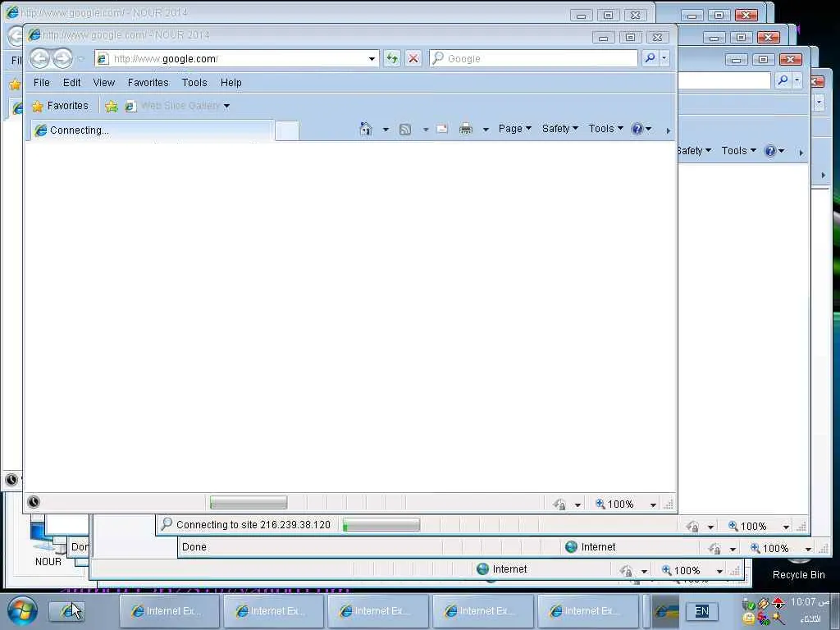Expand front window zoom level dropdown arrow
Viewport: 840px width, 630px height.
pos(653,504)
